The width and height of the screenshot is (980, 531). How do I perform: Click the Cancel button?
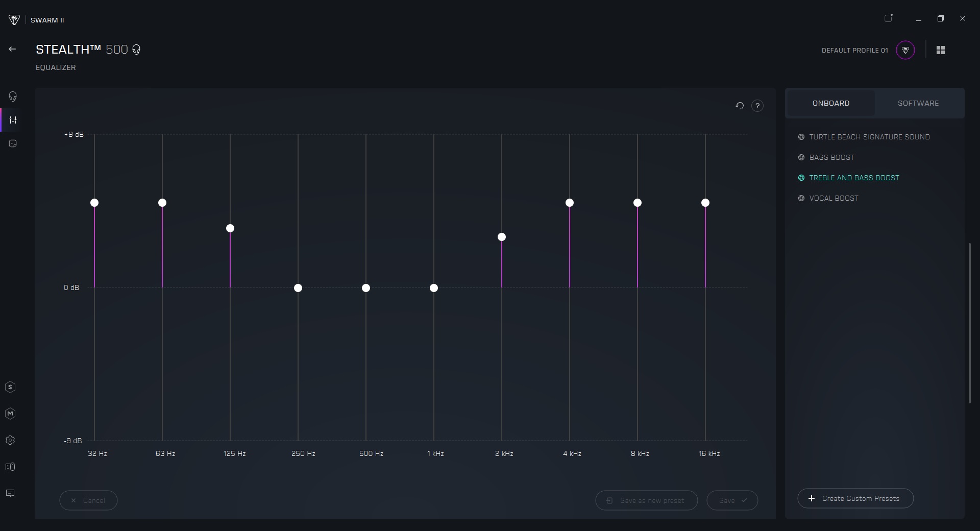(x=88, y=500)
